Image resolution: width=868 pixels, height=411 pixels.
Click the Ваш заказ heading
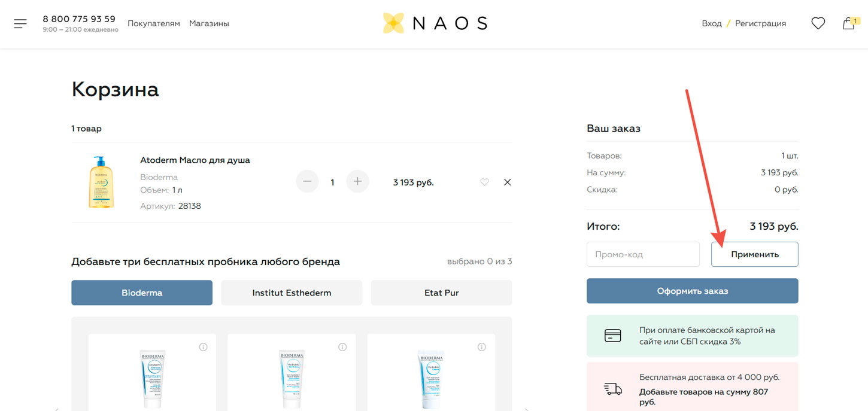(x=614, y=129)
